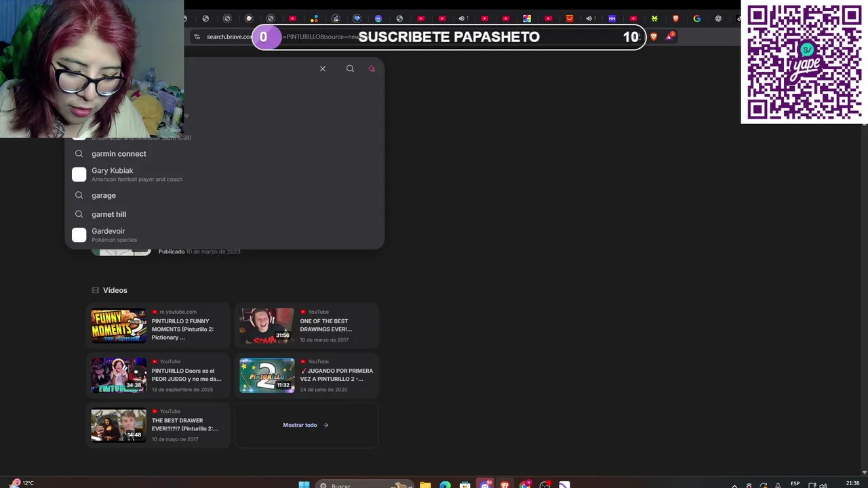Open Microsoft Store from the taskbar

[x=465, y=485]
